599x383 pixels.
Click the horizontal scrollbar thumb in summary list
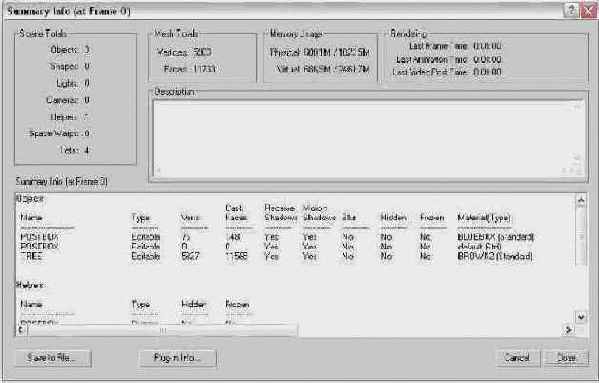(162, 330)
